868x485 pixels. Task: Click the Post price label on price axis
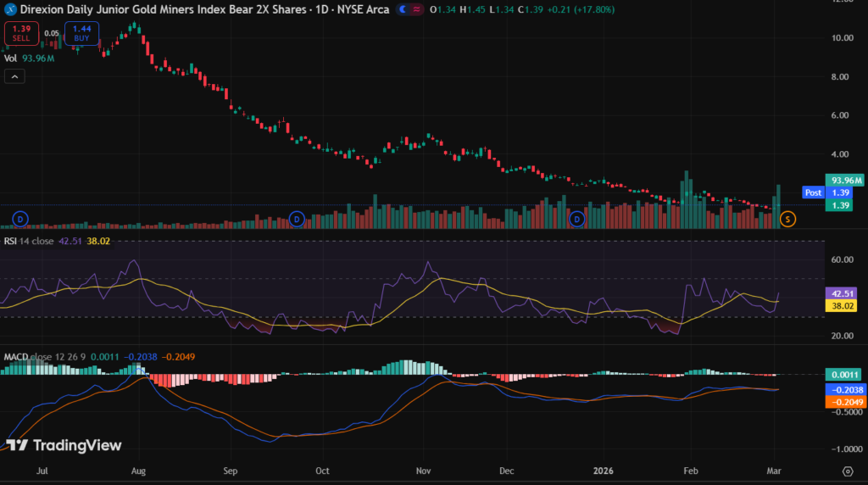click(x=813, y=192)
